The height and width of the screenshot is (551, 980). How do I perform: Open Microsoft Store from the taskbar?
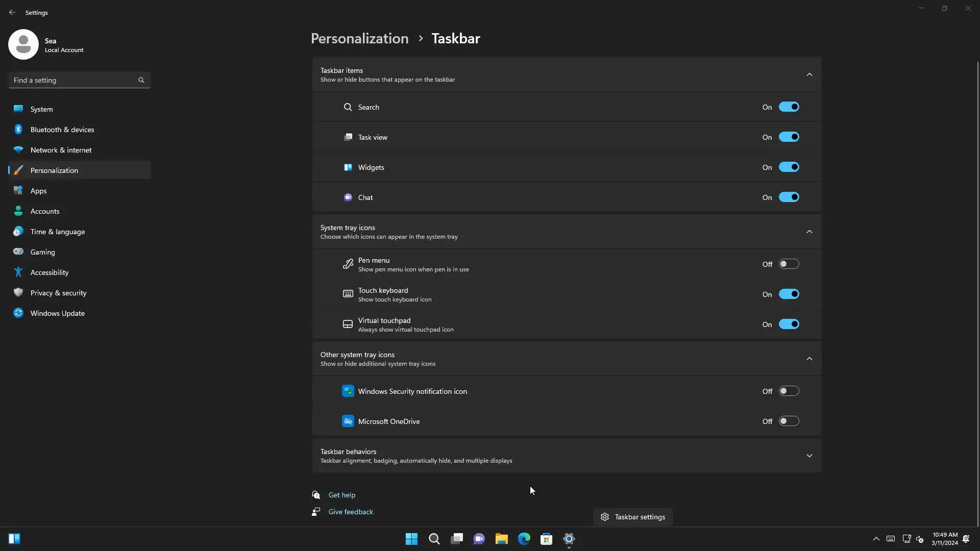click(x=546, y=539)
